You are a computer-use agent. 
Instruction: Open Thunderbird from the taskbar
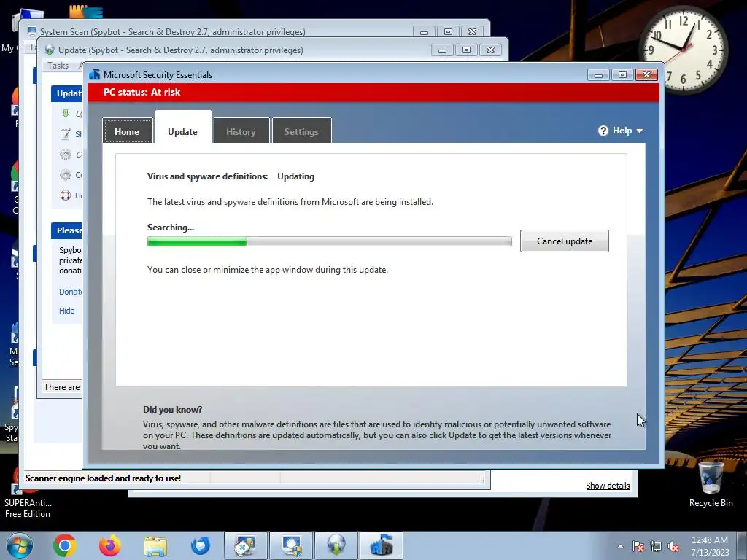(200, 545)
